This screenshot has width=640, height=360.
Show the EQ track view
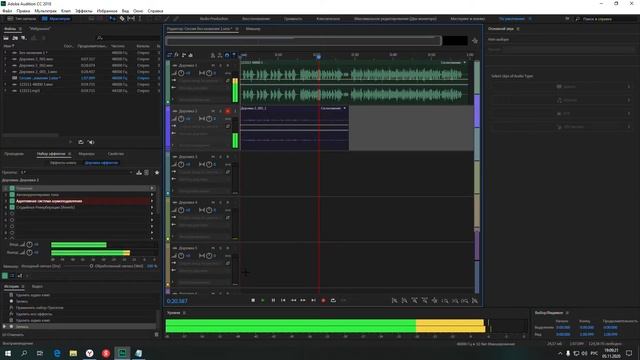pyautogui.click(x=191, y=55)
